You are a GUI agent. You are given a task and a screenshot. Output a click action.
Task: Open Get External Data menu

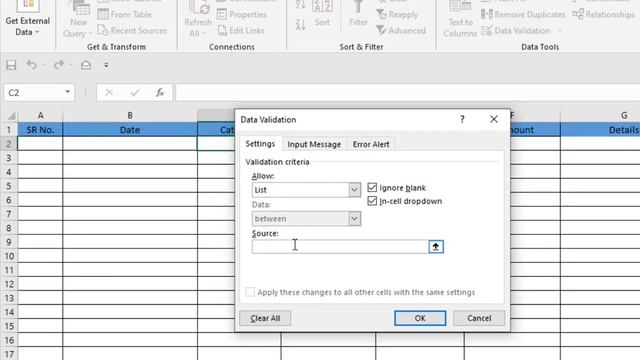(27, 20)
